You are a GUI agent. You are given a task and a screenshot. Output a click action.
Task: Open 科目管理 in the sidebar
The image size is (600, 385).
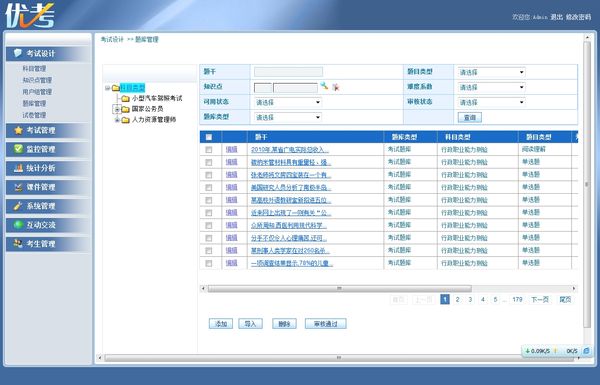tap(34, 69)
